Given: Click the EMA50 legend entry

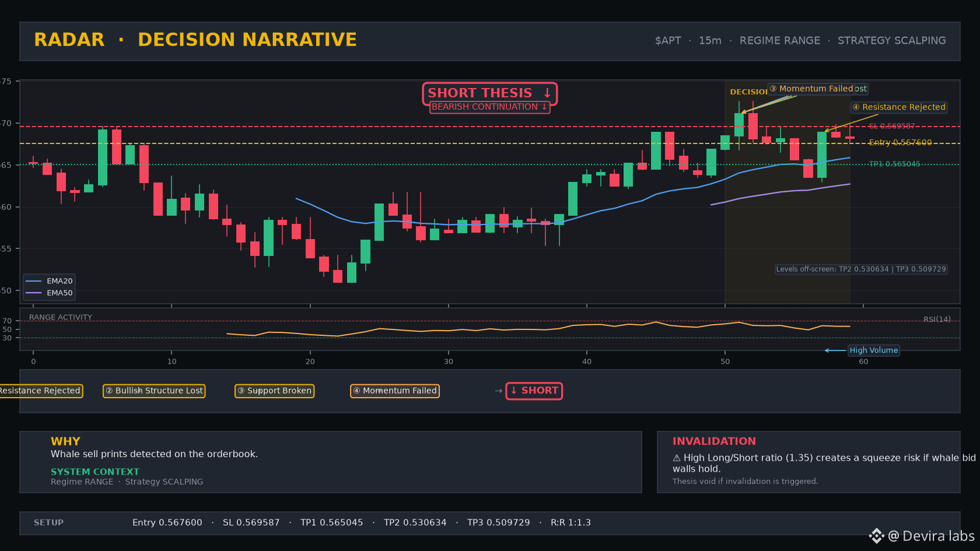Looking at the screenshot, I should click(50, 293).
